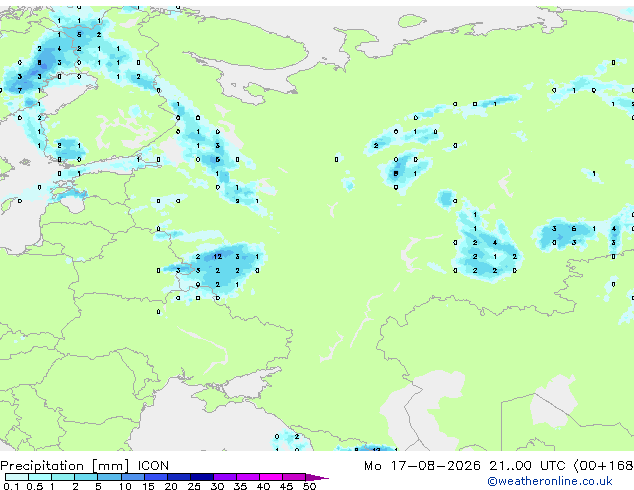Click the legend arrow tip beyond 50 mm
634x490 pixels.
tap(319, 477)
